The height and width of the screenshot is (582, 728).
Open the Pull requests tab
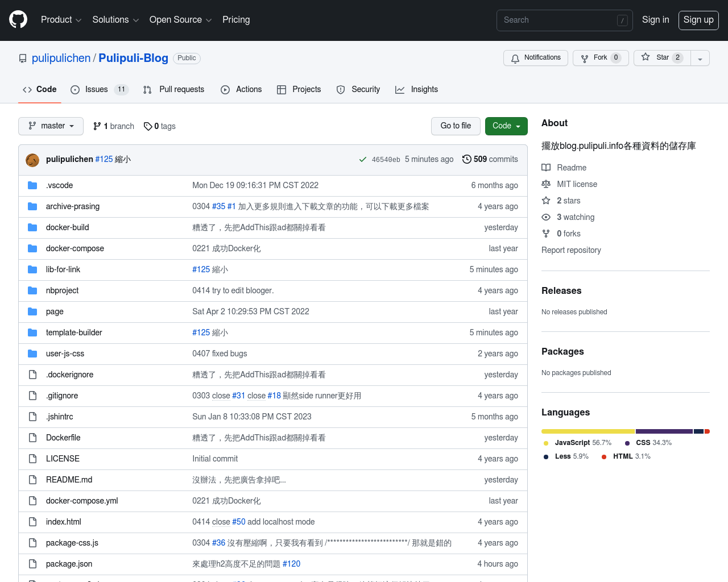pos(173,90)
